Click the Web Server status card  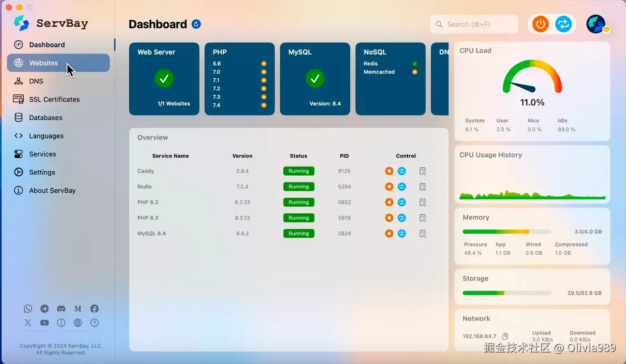click(x=164, y=79)
